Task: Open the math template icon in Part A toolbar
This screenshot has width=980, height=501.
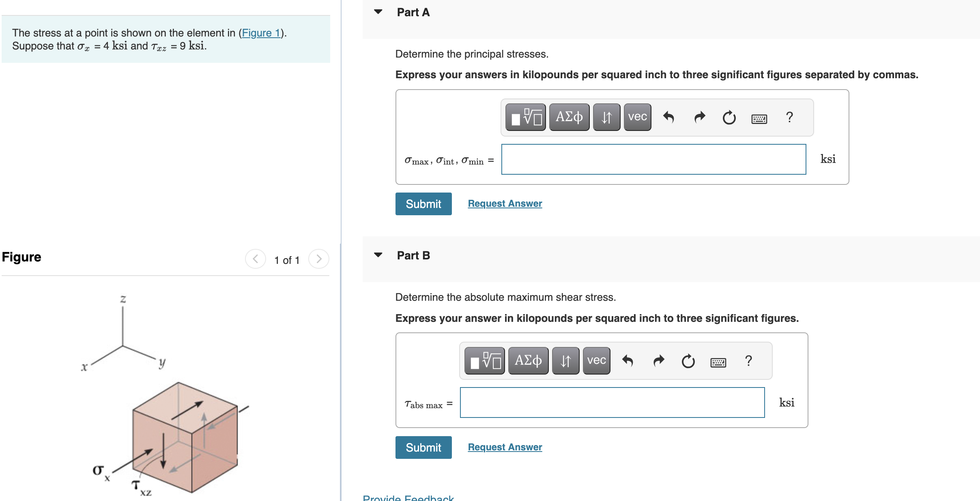Action: click(525, 117)
